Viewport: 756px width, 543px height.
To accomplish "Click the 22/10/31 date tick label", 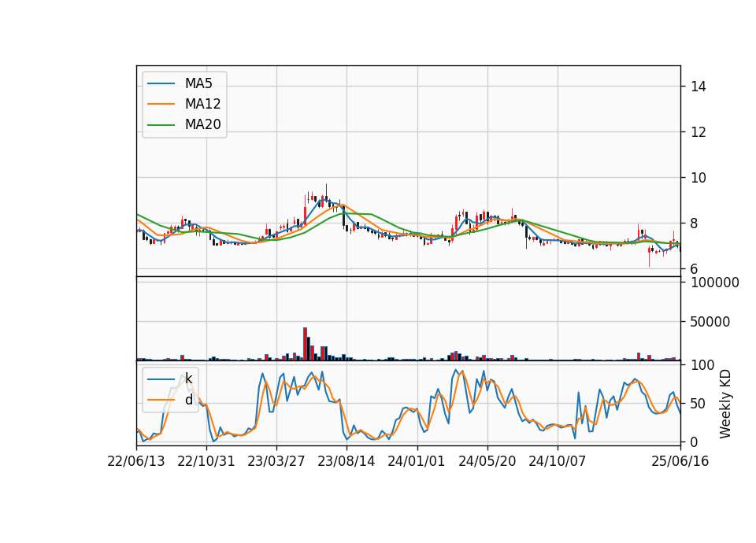I will [206, 461].
